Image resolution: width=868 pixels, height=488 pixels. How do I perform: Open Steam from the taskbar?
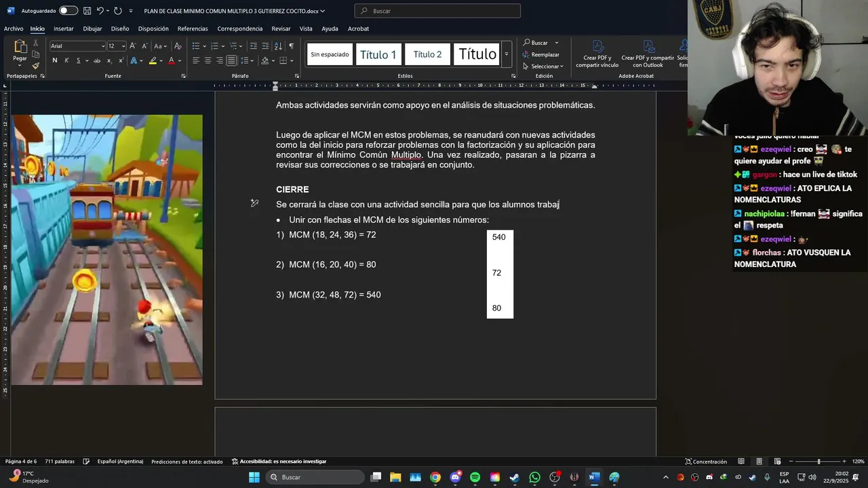pos(515,477)
